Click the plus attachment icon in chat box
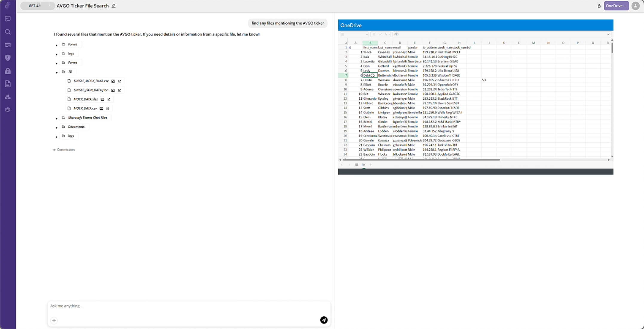 [x=54, y=321]
